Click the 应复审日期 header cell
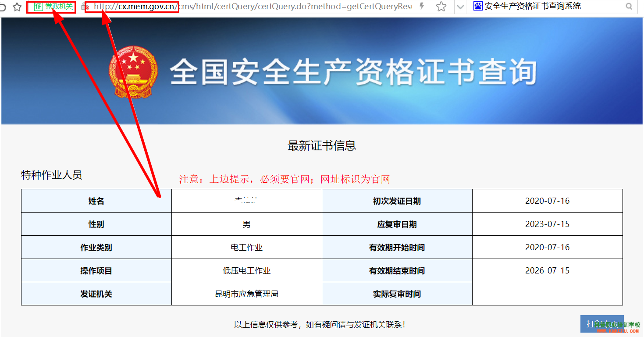The image size is (644, 337). [x=397, y=224]
